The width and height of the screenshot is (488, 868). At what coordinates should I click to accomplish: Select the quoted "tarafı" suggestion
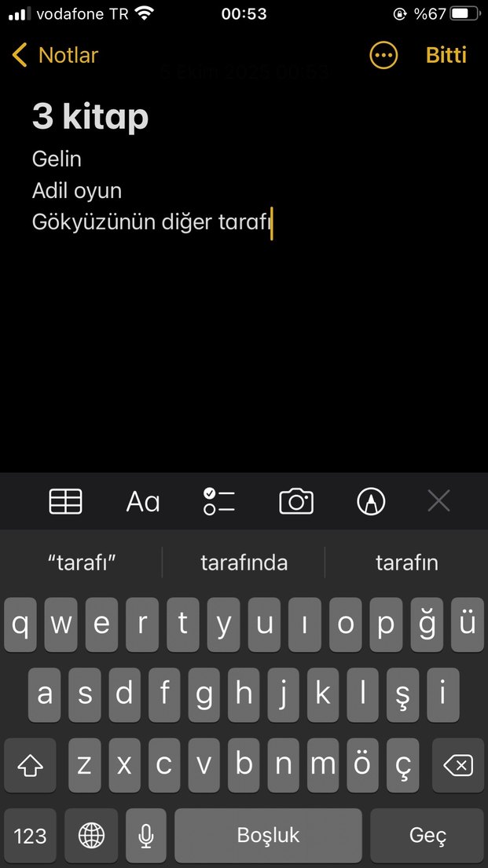click(x=82, y=562)
